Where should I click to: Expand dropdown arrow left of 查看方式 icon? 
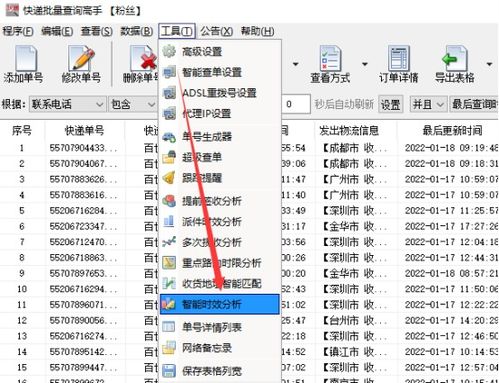point(295,64)
